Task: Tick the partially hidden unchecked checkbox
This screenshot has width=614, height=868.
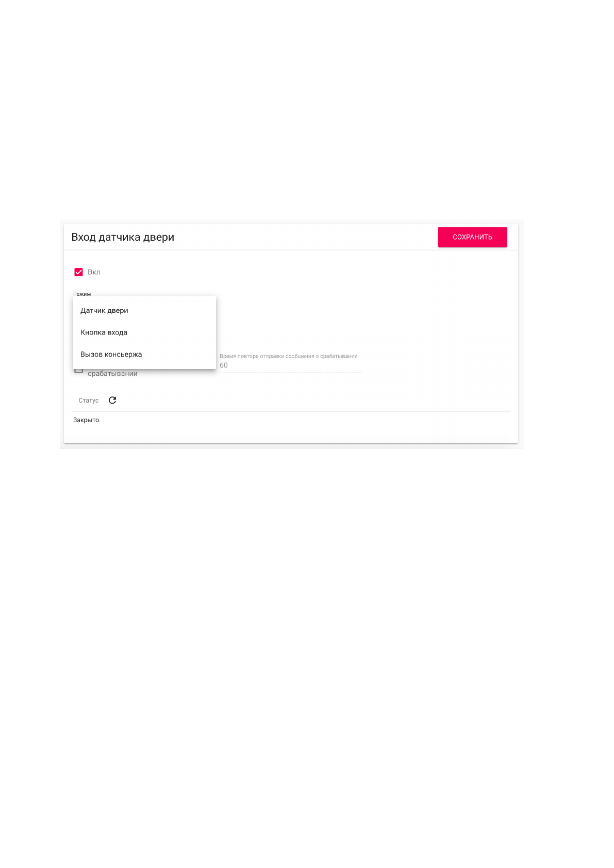Action: point(78,371)
